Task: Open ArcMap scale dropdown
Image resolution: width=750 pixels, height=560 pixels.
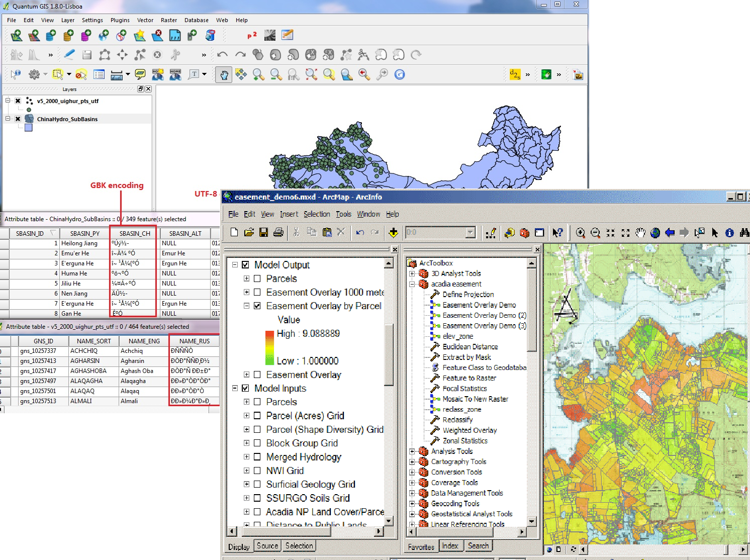Action: pyautogui.click(x=471, y=232)
